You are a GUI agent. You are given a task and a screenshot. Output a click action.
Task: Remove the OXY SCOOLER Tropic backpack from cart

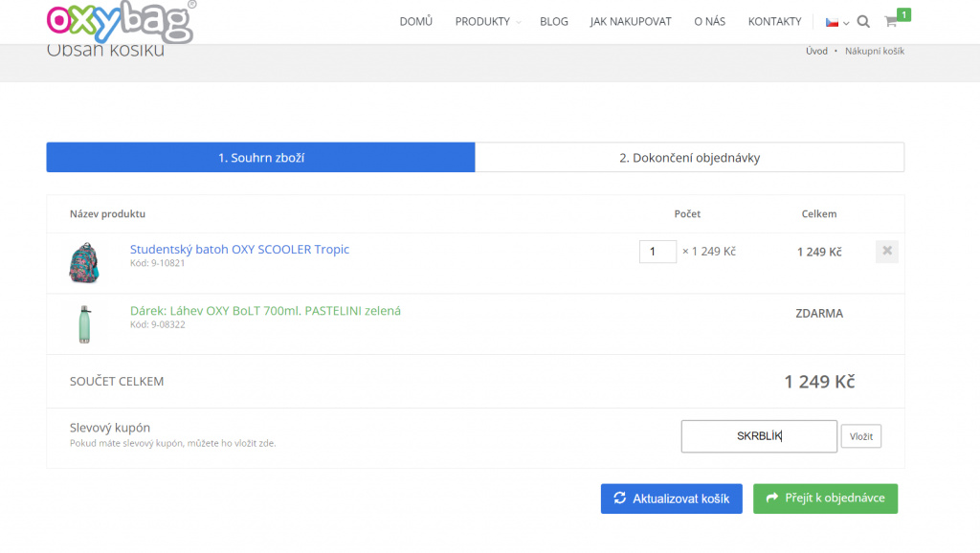point(887,252)
